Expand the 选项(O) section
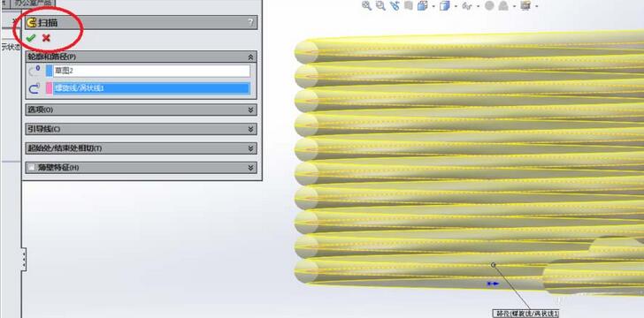 pyautogui.click(x=250, y=110)
